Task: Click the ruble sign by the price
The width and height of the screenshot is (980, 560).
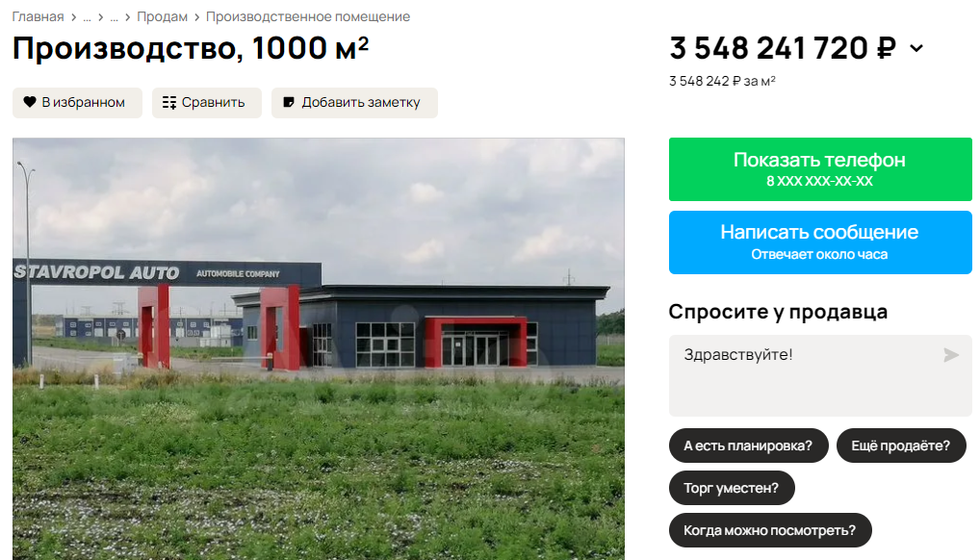Action: [x=887, y=48]
